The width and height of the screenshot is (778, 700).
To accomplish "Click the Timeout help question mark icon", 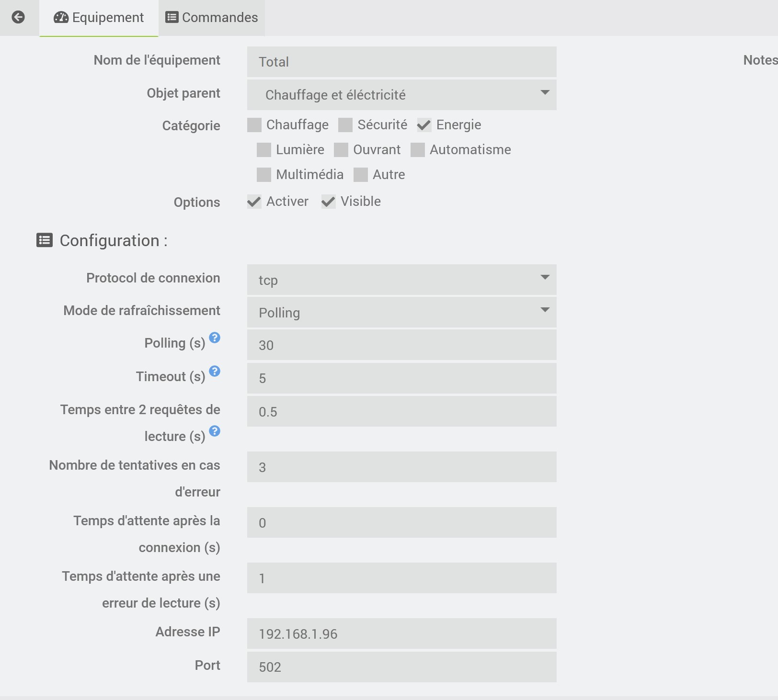I will [215, 371].
